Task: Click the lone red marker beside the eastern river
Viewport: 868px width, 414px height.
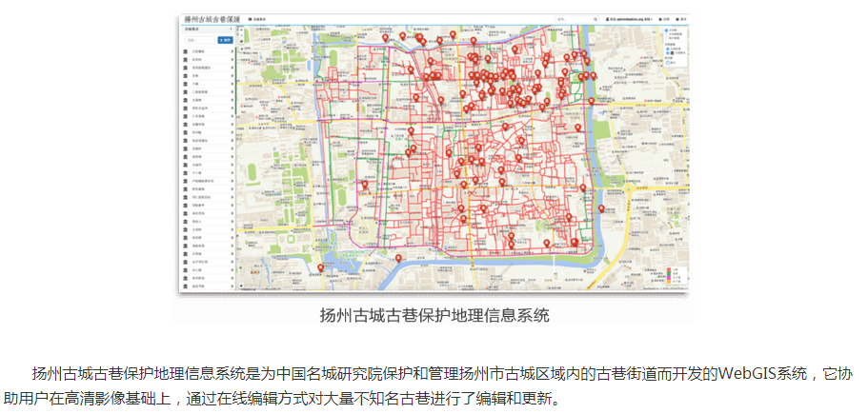Action: pyautogui.click(x=601, y=209)
